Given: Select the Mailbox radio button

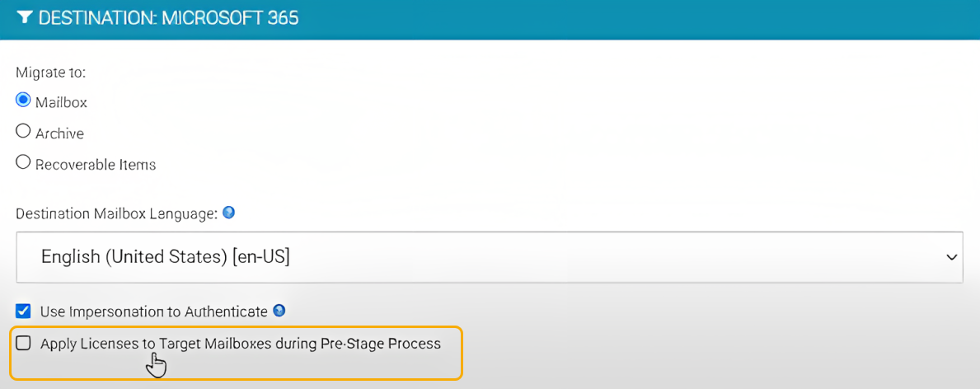Looking at the screenshot, I should tap(23, 100).
